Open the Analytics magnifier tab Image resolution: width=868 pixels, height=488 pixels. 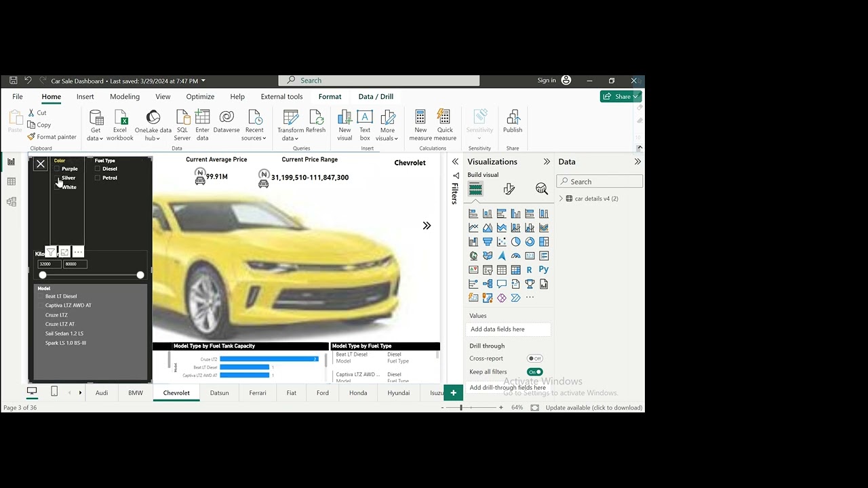[x=541, y=189]
